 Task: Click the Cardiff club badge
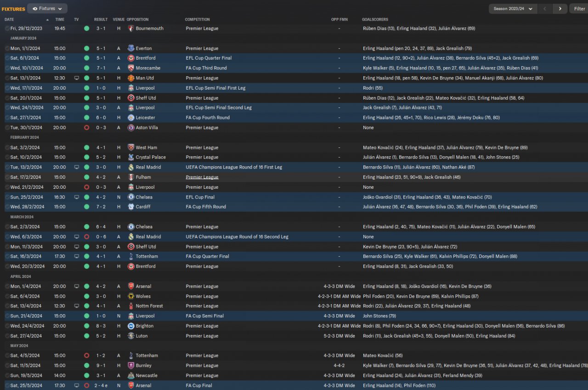tap(131, 207)
